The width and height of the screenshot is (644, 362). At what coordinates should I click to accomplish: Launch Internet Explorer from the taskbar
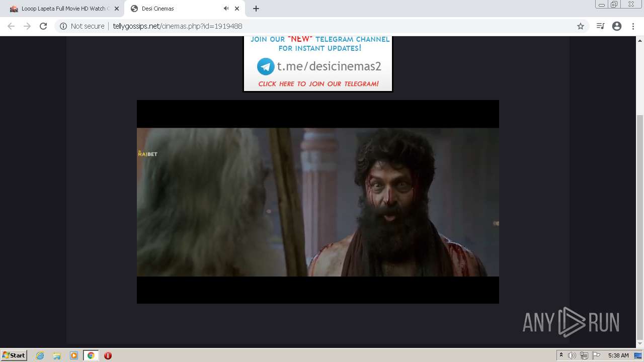click(x=40, y=355)
